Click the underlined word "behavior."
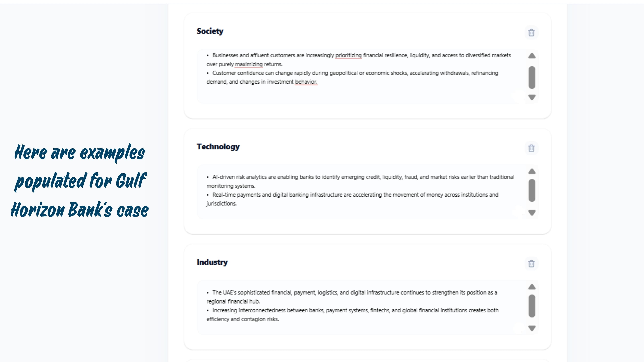Viewport: 644px width, 362px height. pyautogui.click(x=306, y=82)
